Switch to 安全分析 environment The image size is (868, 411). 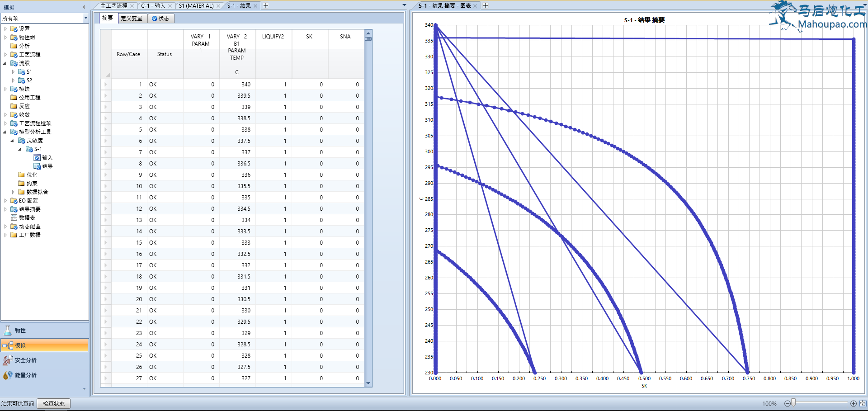click(x=45, y=360)
